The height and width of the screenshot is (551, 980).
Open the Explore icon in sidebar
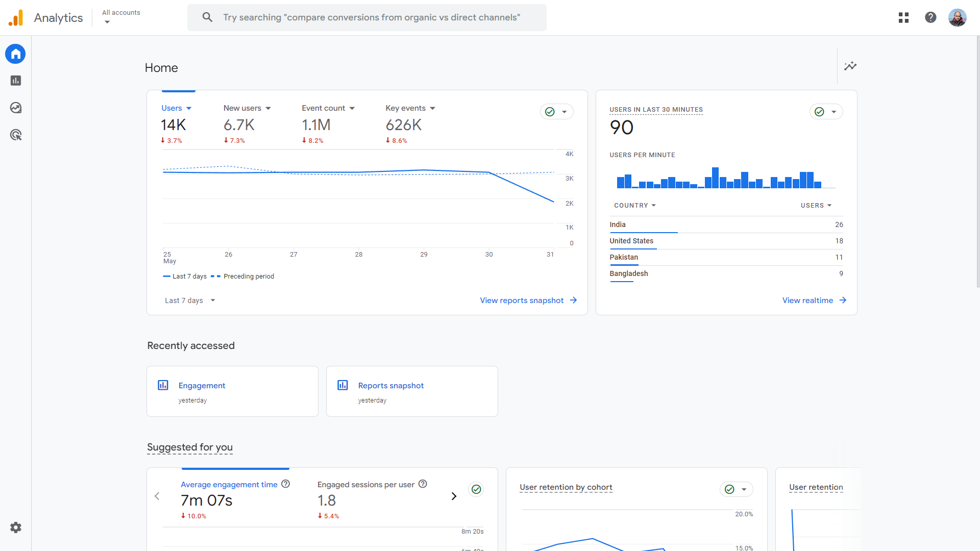point(16,108)
